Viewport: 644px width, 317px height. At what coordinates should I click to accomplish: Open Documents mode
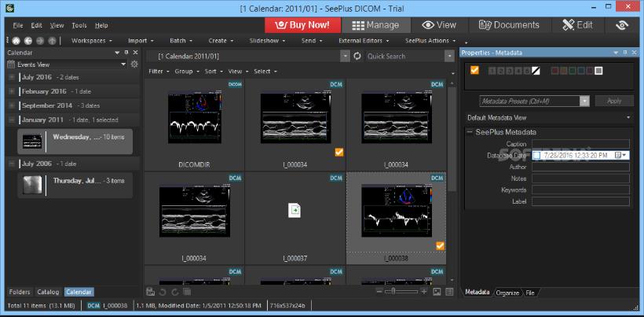(x=508, y=25)
